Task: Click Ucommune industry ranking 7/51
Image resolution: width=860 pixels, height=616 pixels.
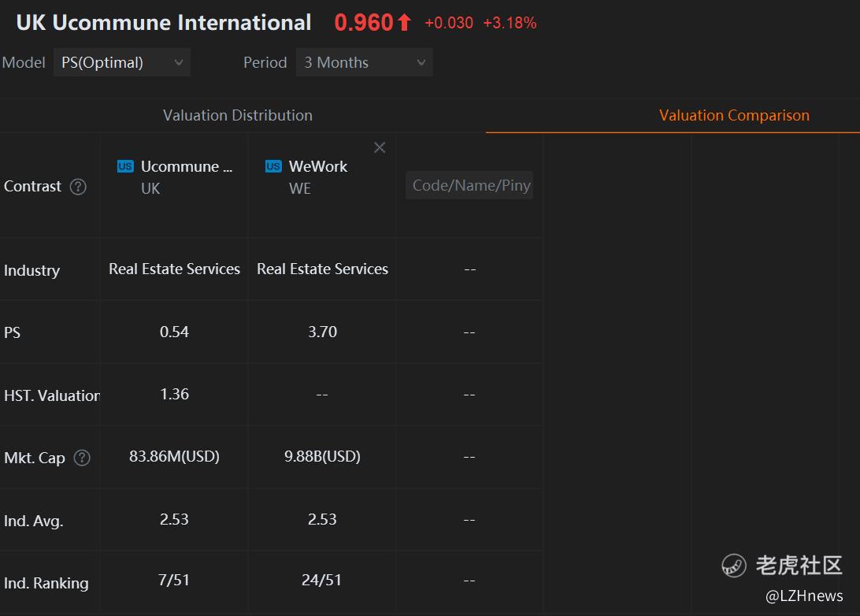Action: [x=174, y=581]
